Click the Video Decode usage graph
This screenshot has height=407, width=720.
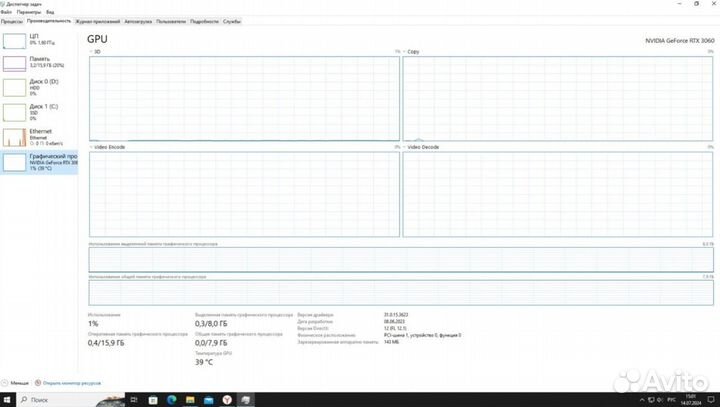[x=558, y=194]
